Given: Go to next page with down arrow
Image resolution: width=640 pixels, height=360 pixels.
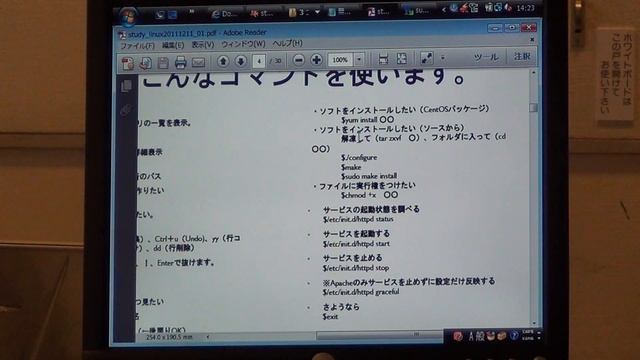Looking at the screenshot, I should (x=241, y=61).
